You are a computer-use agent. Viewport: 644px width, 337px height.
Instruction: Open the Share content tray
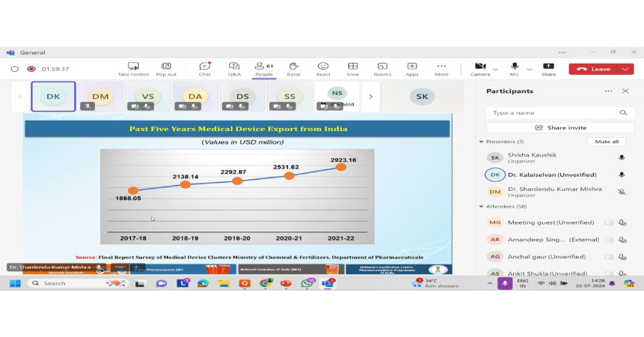click(x=548, y=67)
